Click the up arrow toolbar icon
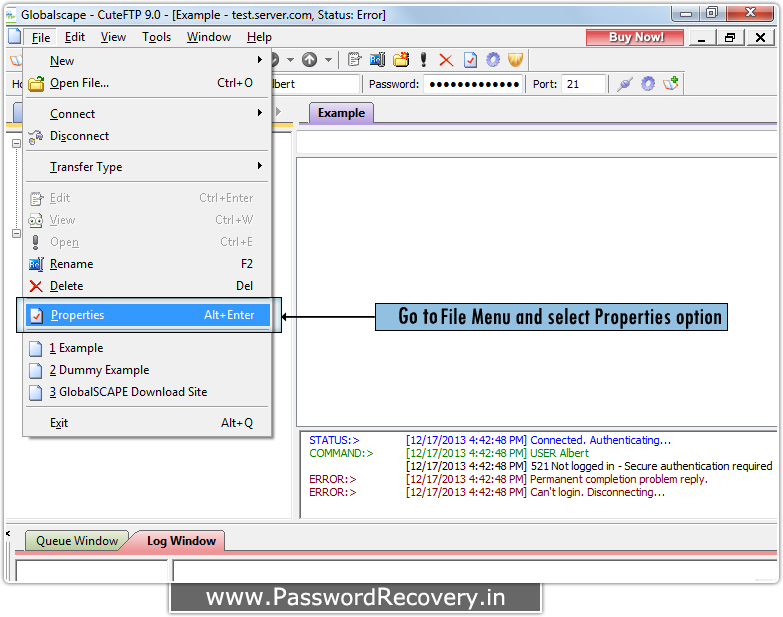The image size is (783, 617). [x=310, y=60]
